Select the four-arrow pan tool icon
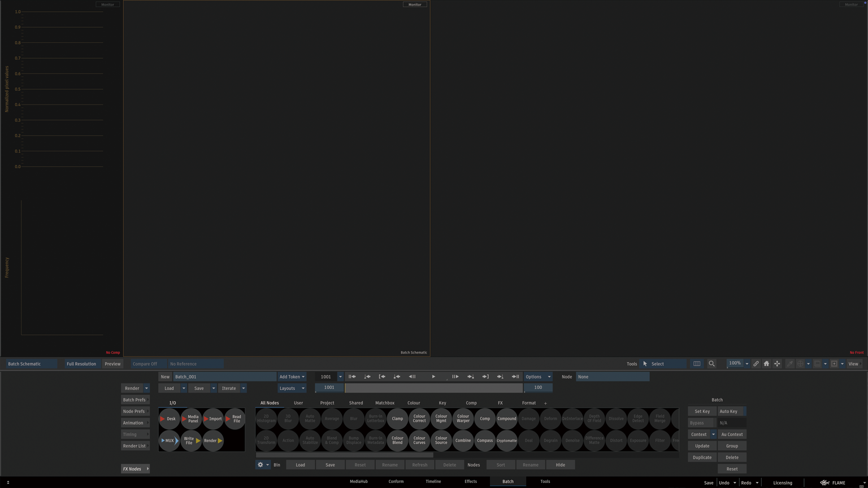Screen dimensions: 868x488 pos(777,364)
